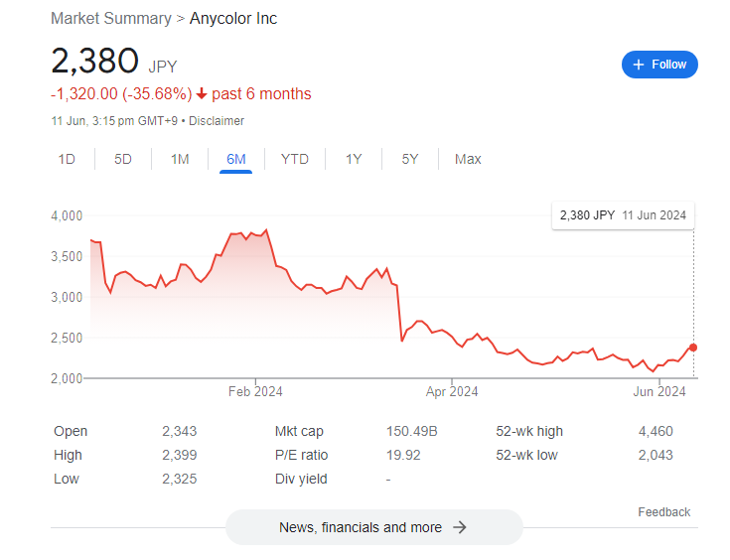Click the arrow icon beside News, financials and more

460,527
